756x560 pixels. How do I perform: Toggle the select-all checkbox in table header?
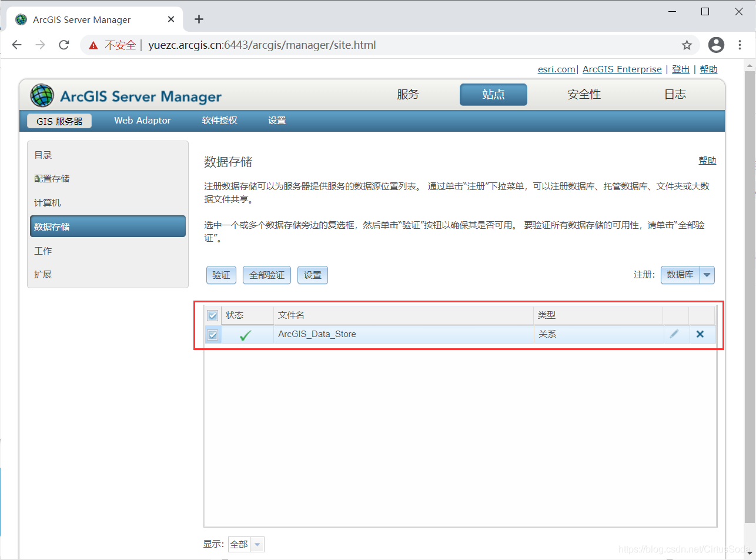coord(213,315)
